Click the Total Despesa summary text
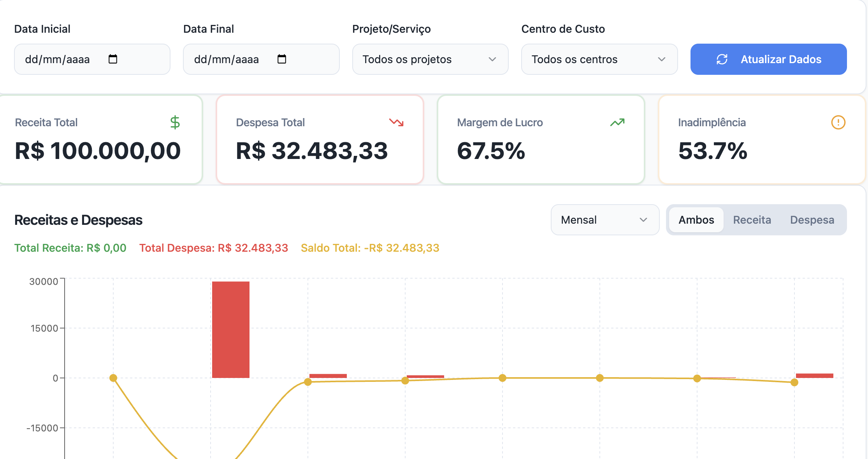 (x=214, y=248)
